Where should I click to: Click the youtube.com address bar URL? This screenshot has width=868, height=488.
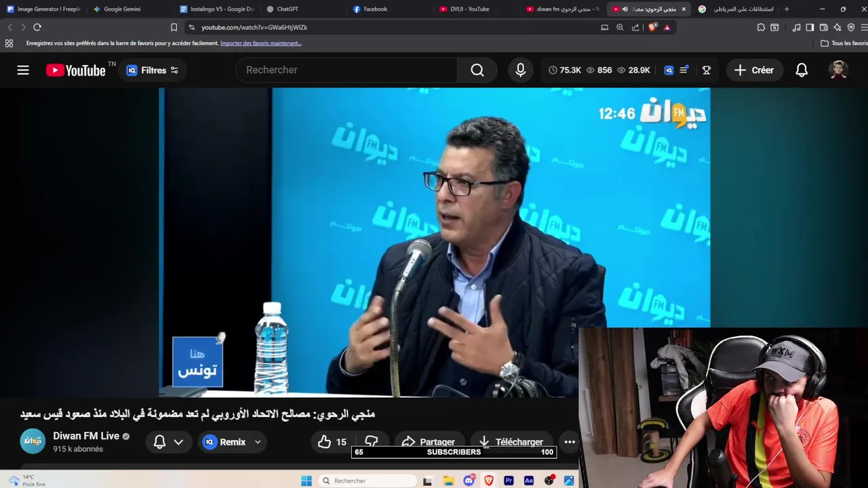tap(254, 28)
